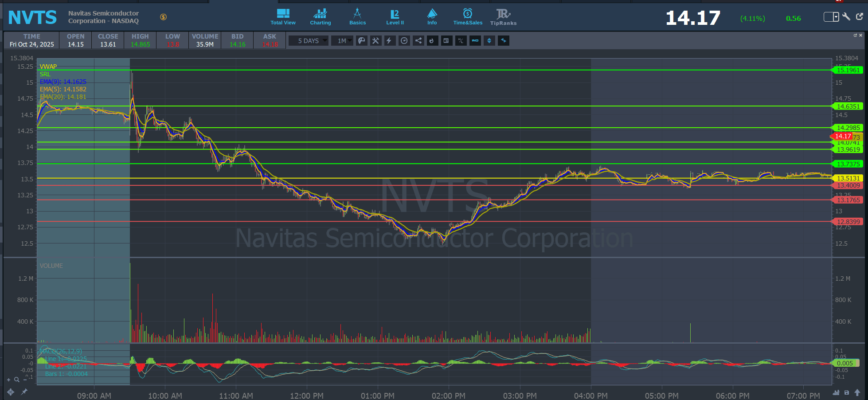Viewport: 868px width, 400px height.
Task: Click the OPEN value 14.15
Action: click(x=76, y=44)
